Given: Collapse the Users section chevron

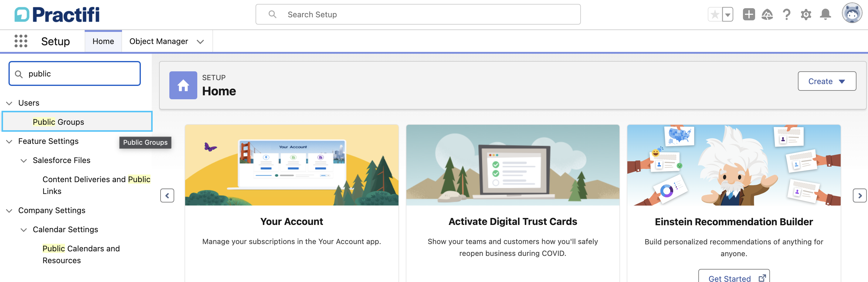Looking at the screenshot, I should click(x=9, y=103).
